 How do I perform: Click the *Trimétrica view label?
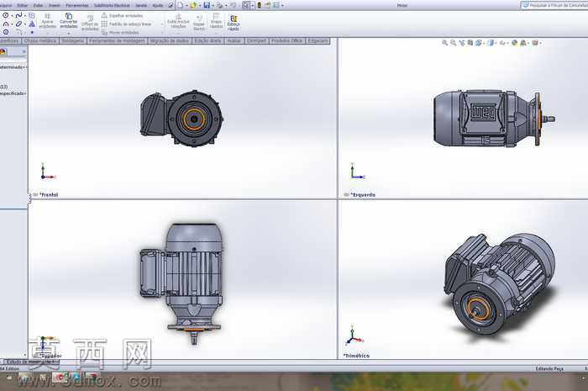tap(356, 356)
